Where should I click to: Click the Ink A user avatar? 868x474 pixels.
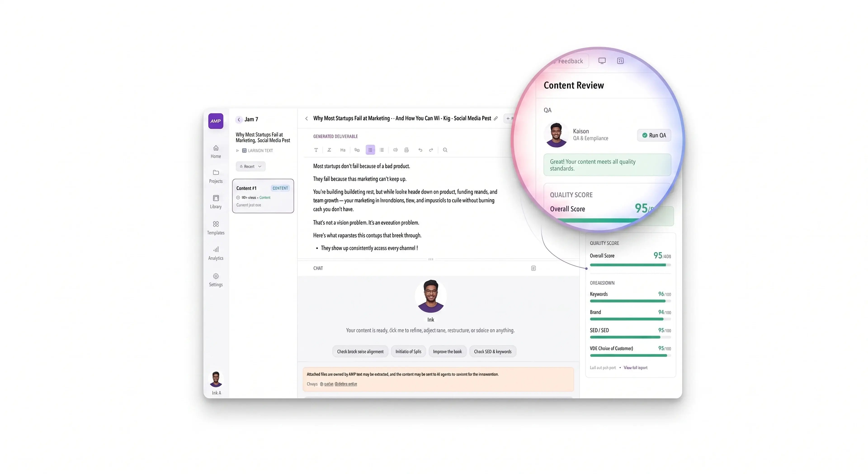tap(216, 379)
